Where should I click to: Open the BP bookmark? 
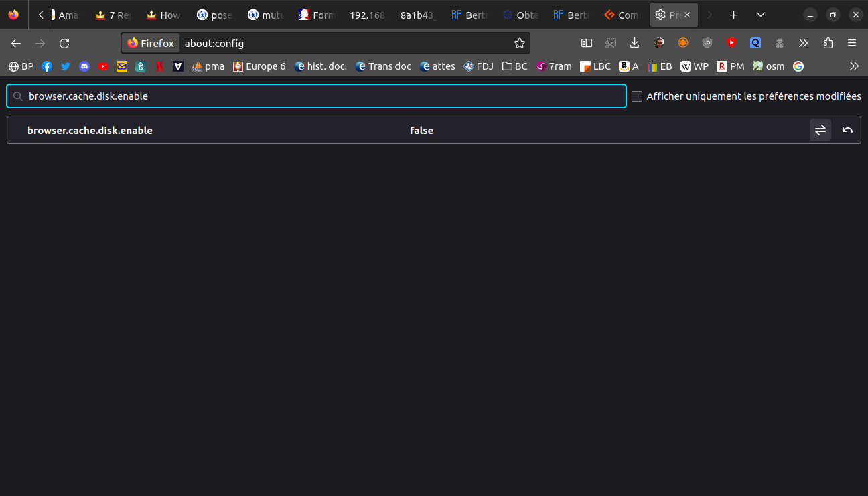[21, 66]
